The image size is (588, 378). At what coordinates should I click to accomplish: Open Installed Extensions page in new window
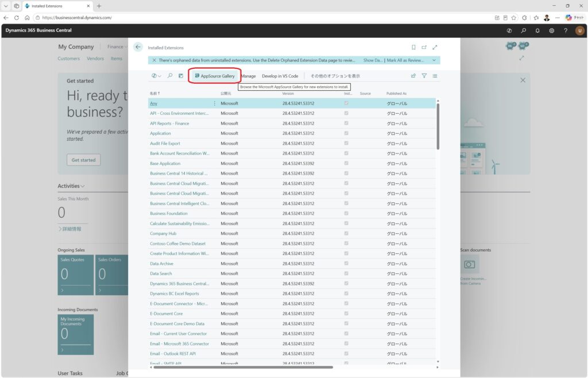pos(424,47)
